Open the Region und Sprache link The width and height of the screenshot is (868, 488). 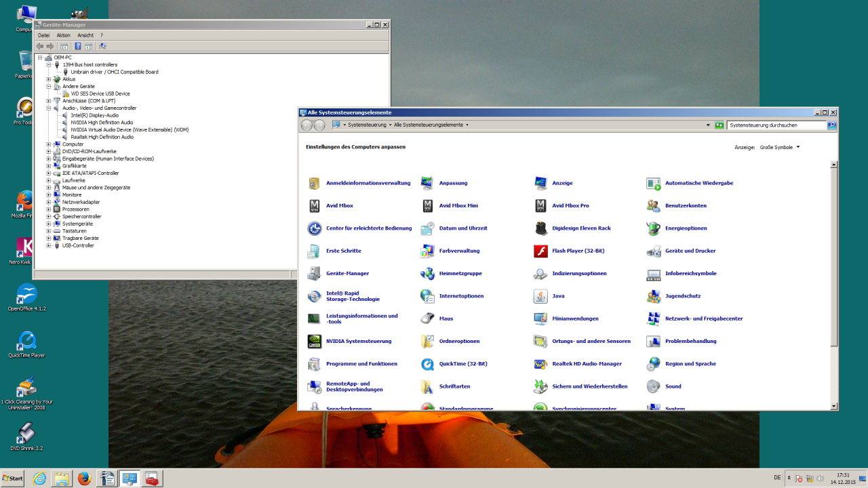click(x=690, y=364)
